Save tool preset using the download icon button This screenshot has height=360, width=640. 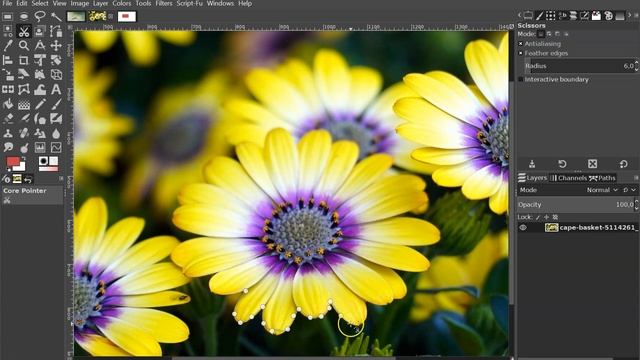[532, 164]
